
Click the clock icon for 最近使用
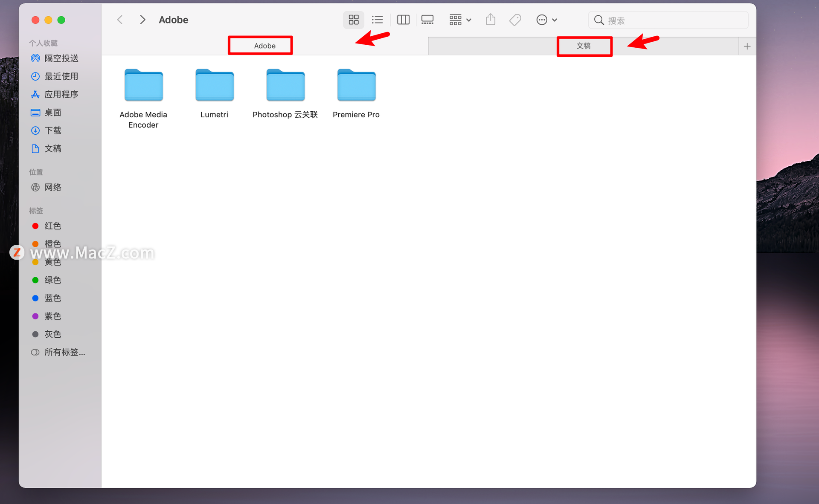point(35,76)
